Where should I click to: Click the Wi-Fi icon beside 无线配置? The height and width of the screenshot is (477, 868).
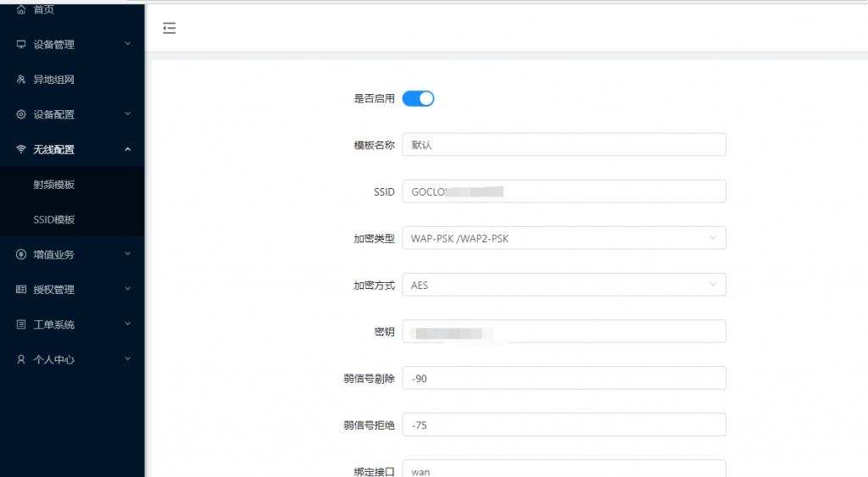click(21, 149)
